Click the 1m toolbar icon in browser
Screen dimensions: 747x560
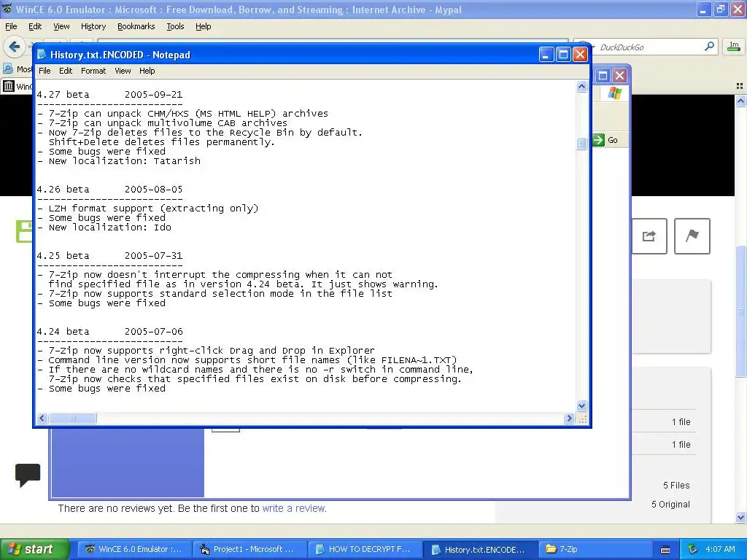point(734,46)
